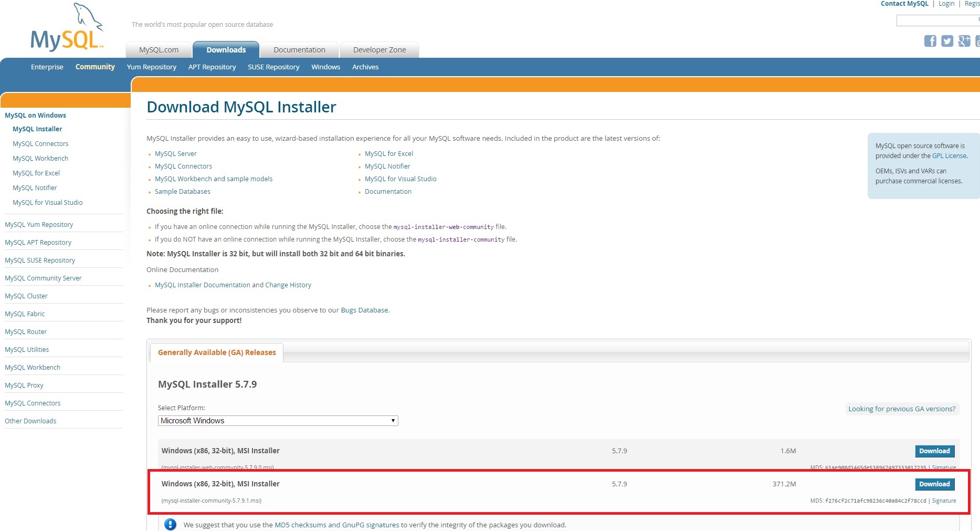
Task: Click the 'MySQL Installer 5.7.9' heading text
Action: [207, 384]
